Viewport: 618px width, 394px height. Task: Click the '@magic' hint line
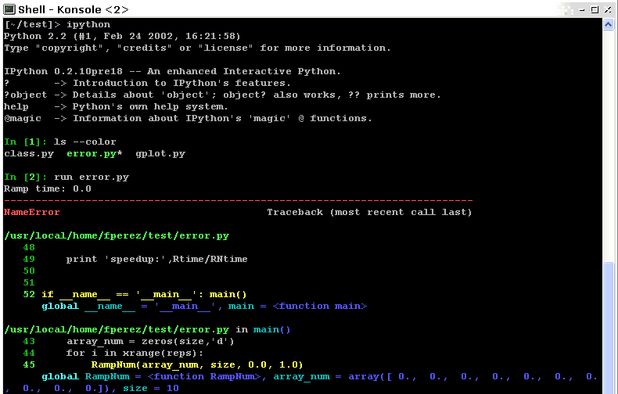(188, 118)
